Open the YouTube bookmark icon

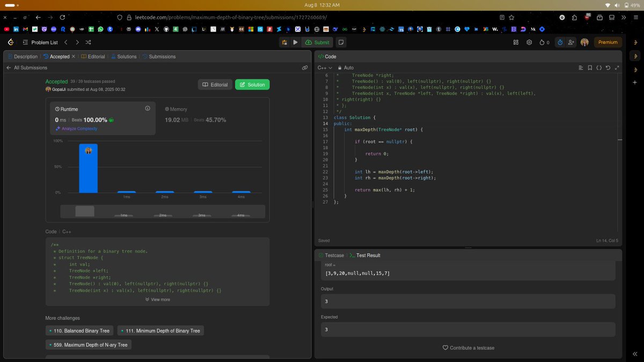click(x=6, y=29)
